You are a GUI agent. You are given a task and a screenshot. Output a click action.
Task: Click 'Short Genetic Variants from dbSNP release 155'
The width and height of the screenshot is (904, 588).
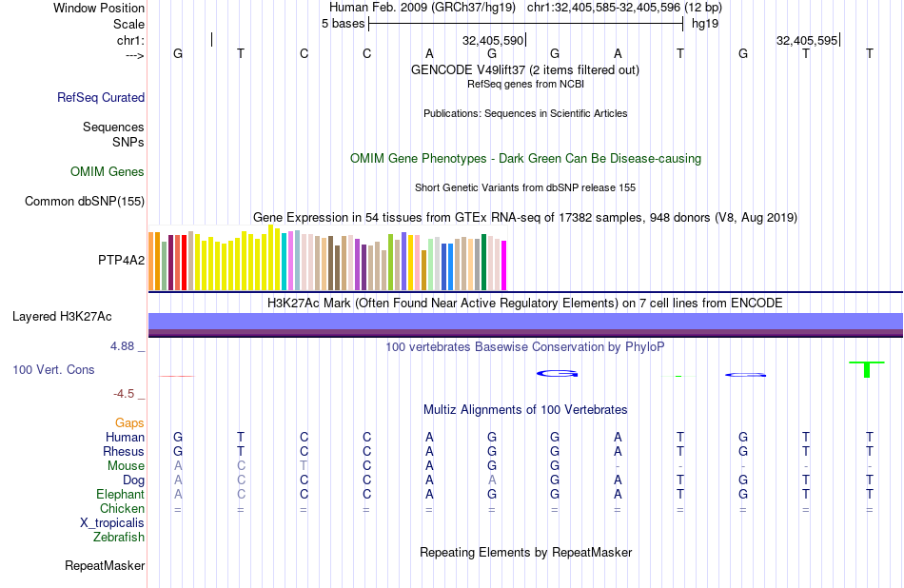click(525, 188)
